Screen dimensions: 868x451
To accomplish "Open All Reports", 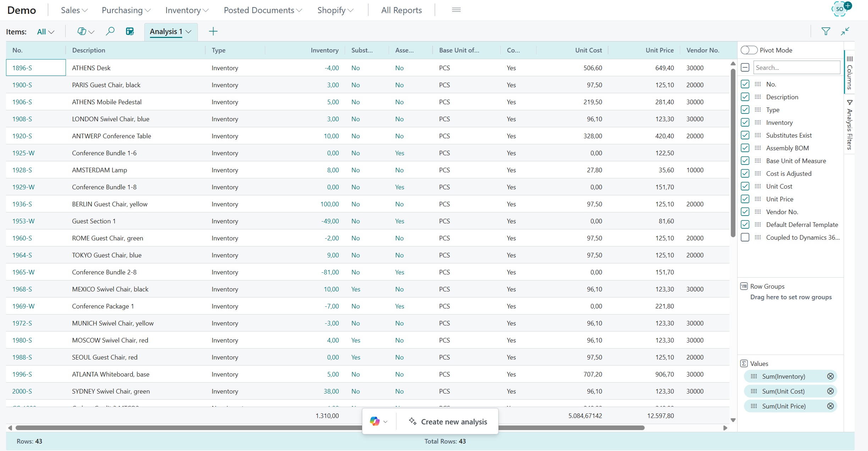I will coord(401,10).
